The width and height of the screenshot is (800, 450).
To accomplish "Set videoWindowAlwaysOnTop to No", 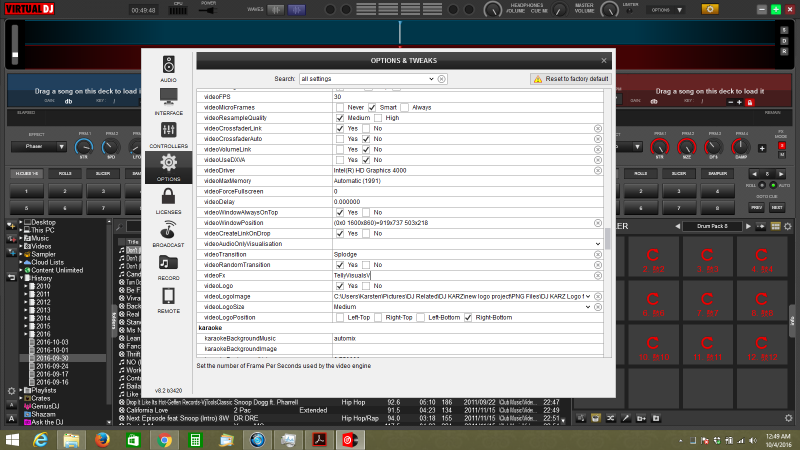I will (366, 212).
